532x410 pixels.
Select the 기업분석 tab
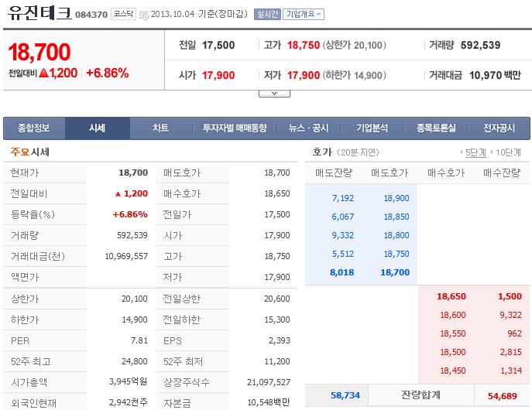[372, 128]
